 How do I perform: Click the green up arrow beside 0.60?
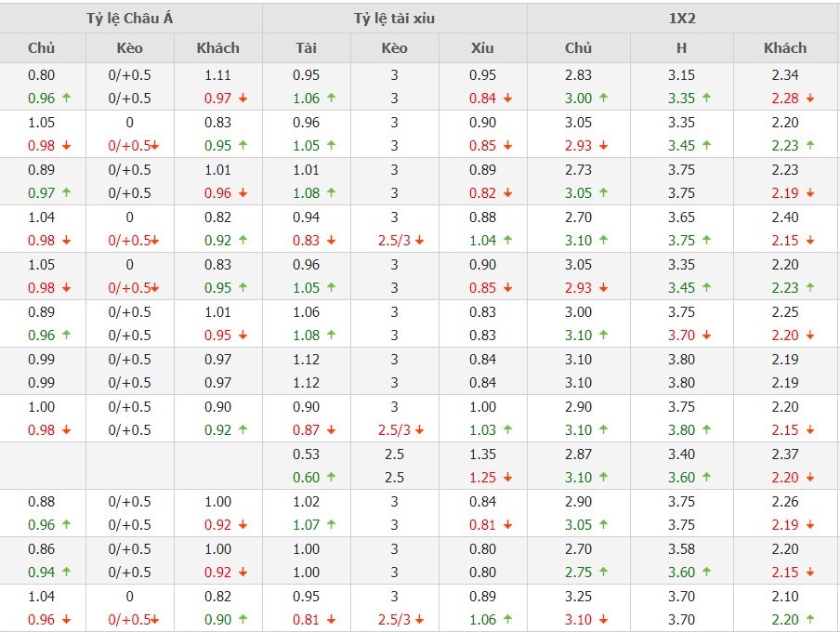point(331,478)
